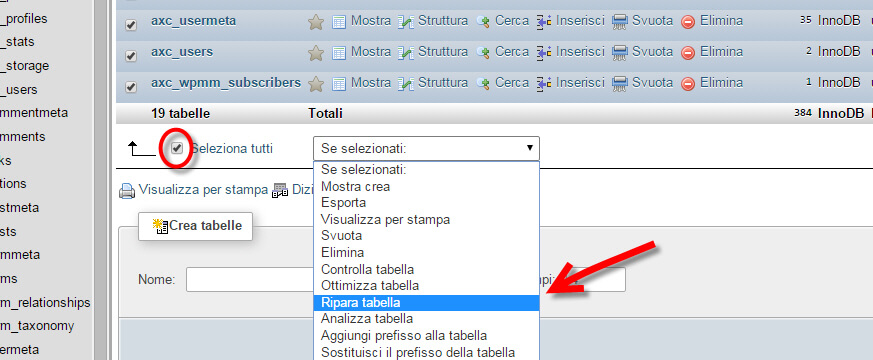Image resolution: width=873 pixels, height=360 pixels.
Task: Click the 19 tabelle total text
Action: (180, 114)
